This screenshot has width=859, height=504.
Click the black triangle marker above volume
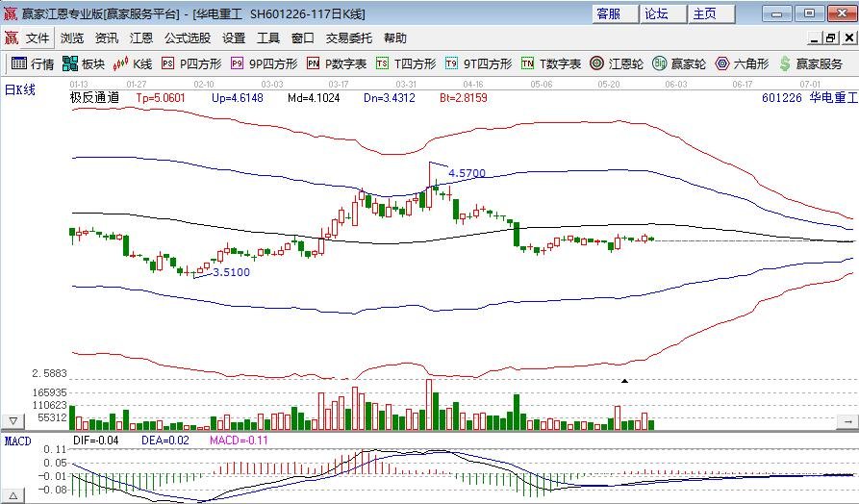coord(624,380)
